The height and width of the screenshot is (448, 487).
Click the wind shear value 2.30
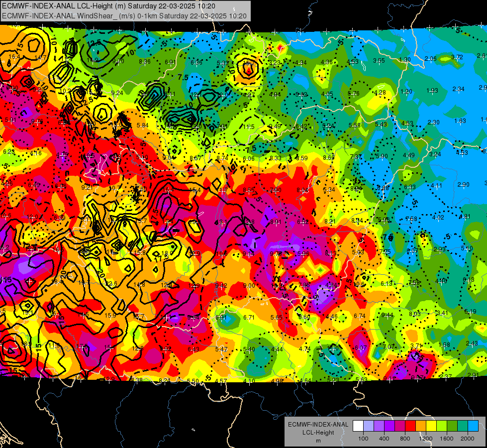(433, 122)
